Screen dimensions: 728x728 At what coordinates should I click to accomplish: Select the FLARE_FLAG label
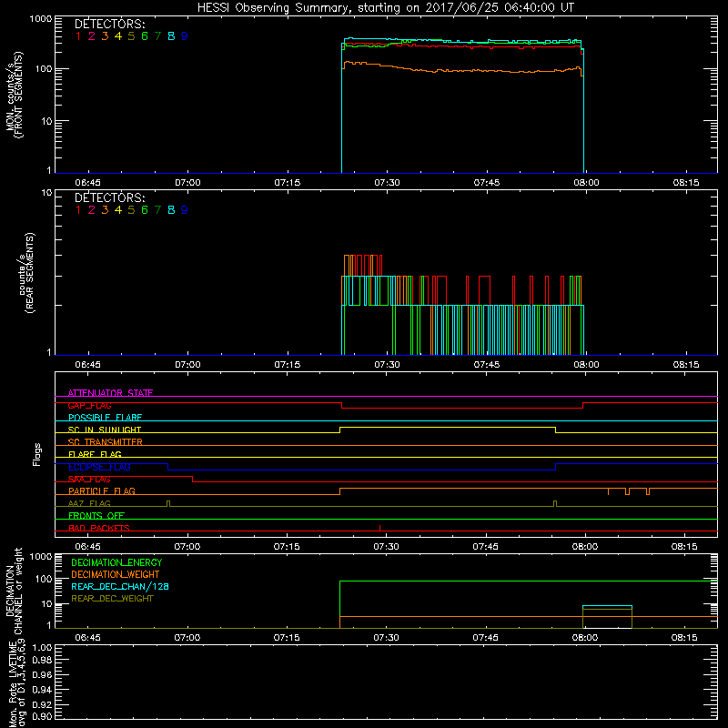point(95,454)
